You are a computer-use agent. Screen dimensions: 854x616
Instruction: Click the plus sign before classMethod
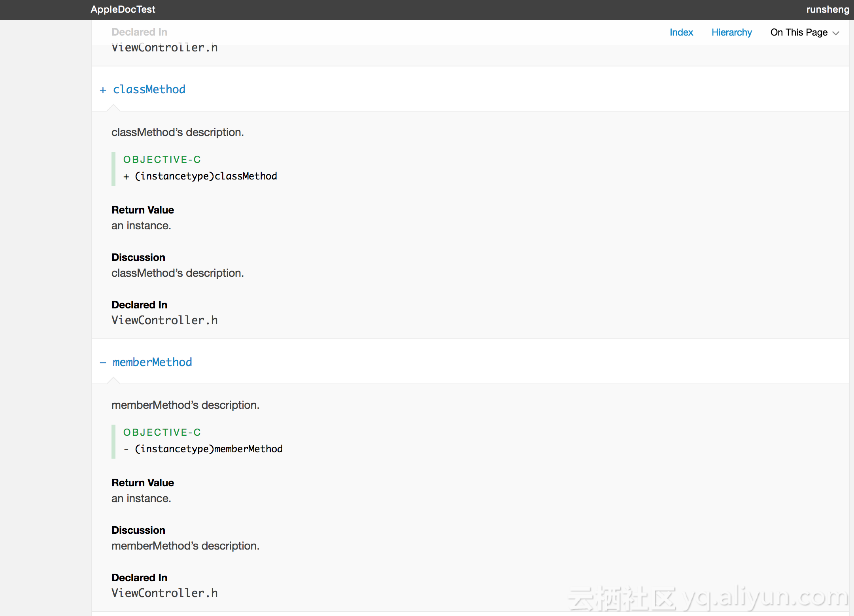pyautogui.click(x=103, y=90)
